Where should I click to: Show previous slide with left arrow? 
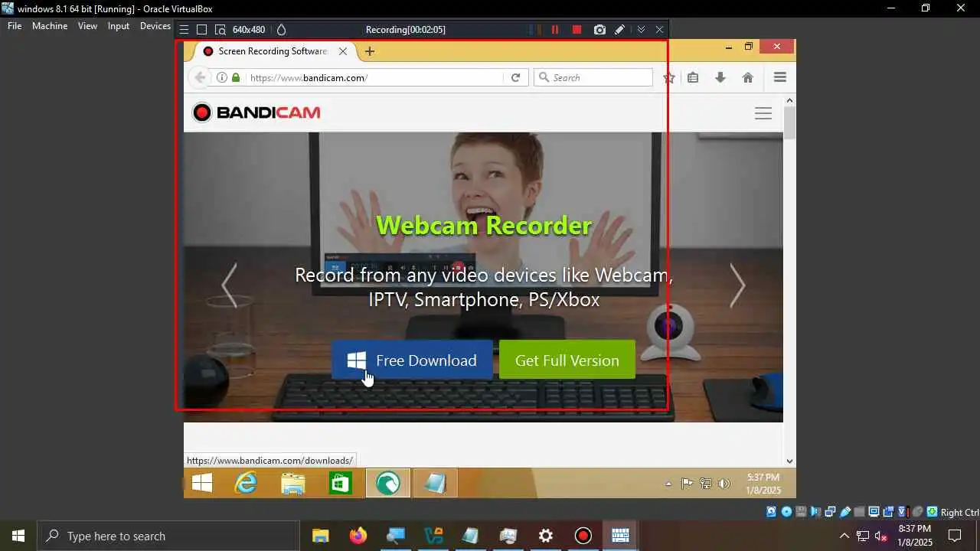(229, 285)
